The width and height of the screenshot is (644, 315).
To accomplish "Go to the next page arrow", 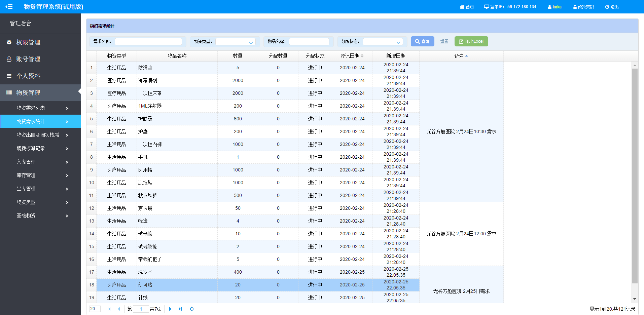I will pos(170,309).
